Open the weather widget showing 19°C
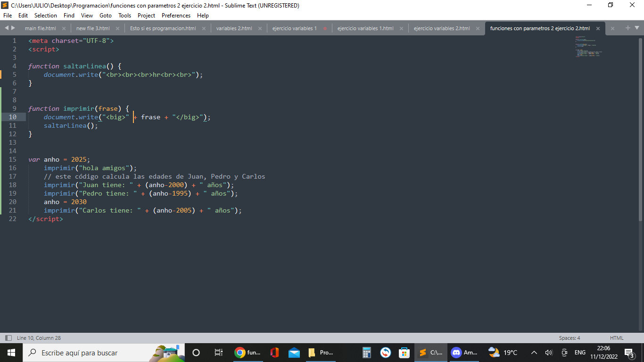The height and width of the screenshot is (362, 644). pyautogui.click(x=503, y=353)
